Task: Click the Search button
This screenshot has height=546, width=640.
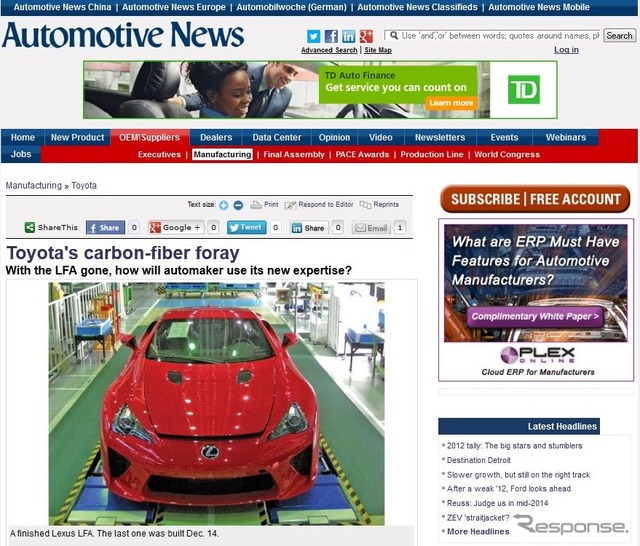Action: pos(619,36)
